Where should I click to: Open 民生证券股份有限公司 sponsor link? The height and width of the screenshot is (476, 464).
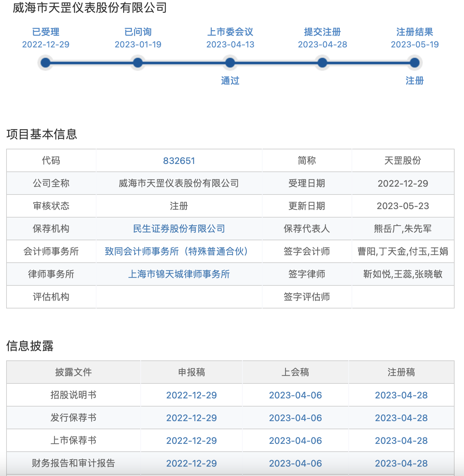(x=179, y=229)
